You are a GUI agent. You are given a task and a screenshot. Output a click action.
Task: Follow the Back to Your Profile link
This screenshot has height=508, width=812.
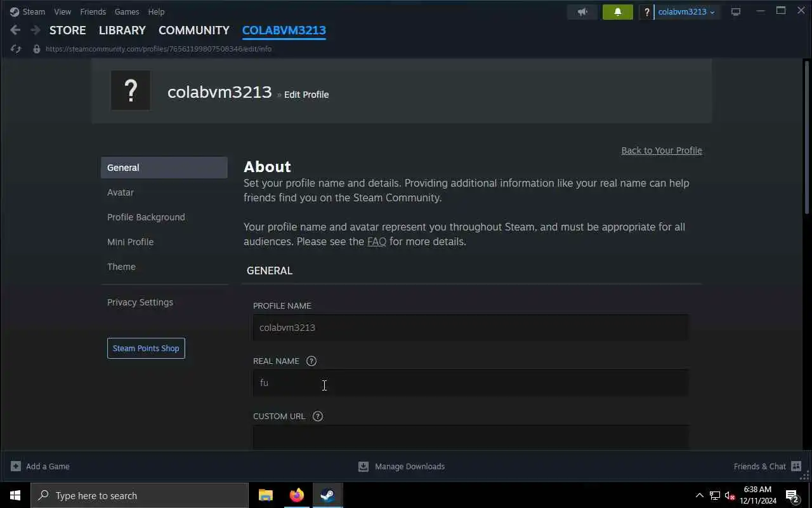point(662,150)
